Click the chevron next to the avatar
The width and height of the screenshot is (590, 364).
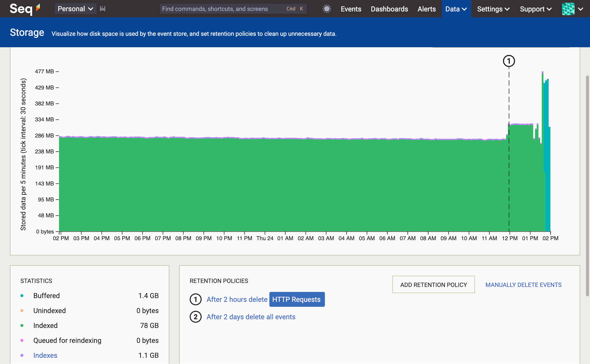click(581, 9)
